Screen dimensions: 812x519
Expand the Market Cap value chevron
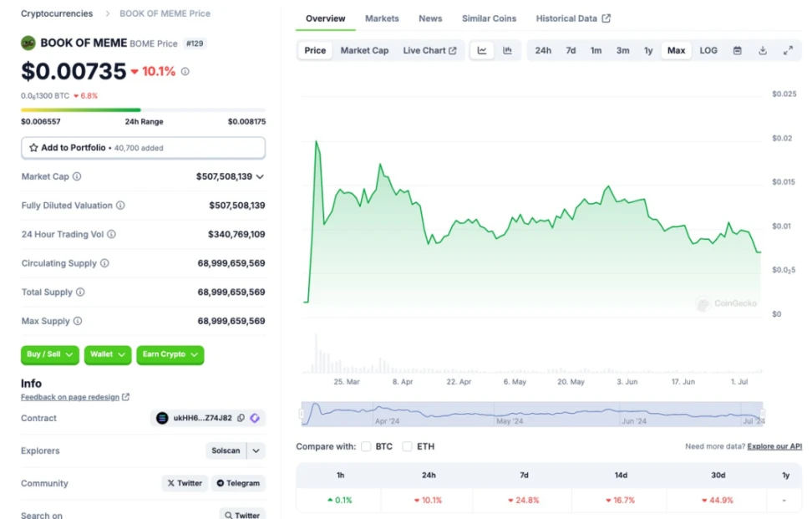(x=260, y=176)
